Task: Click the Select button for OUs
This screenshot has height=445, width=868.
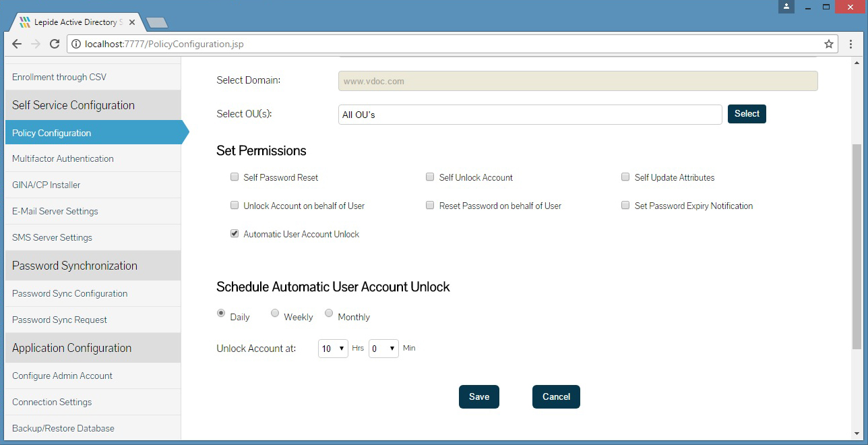Action: tap(747, 114)
